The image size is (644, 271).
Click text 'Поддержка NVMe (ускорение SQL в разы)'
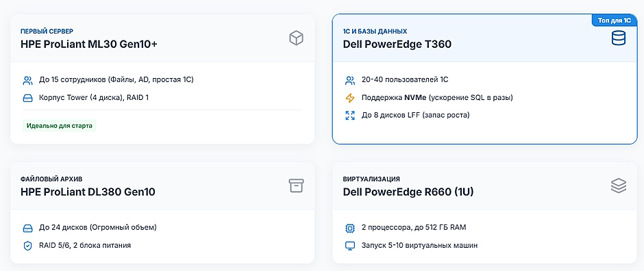pos(437,98)
